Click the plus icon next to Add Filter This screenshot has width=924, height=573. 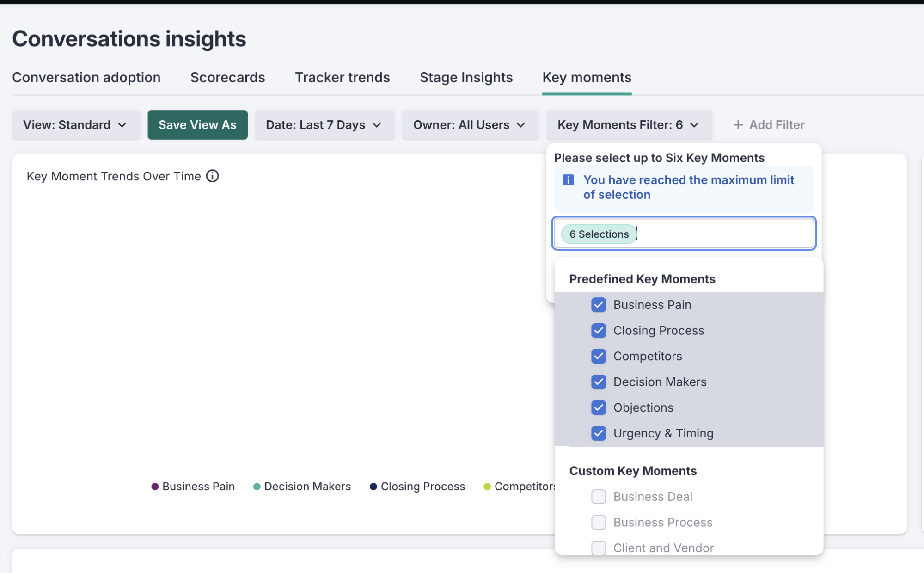tap(738, 125)
